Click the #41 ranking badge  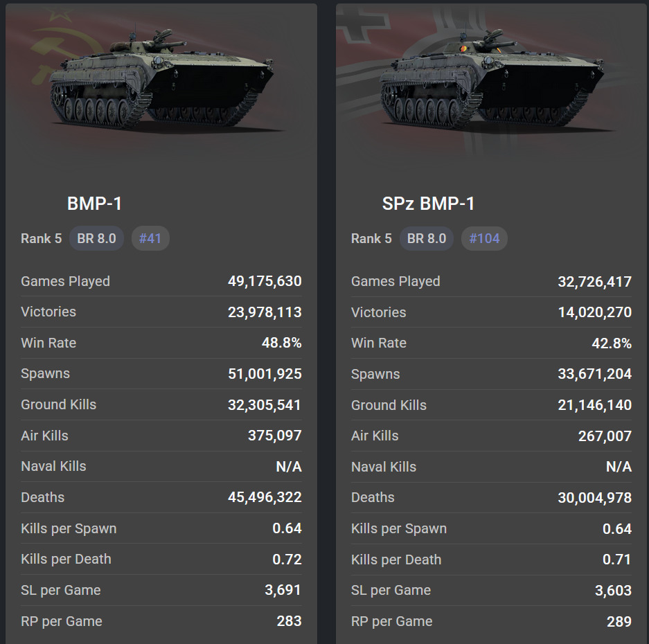[150, 238]
